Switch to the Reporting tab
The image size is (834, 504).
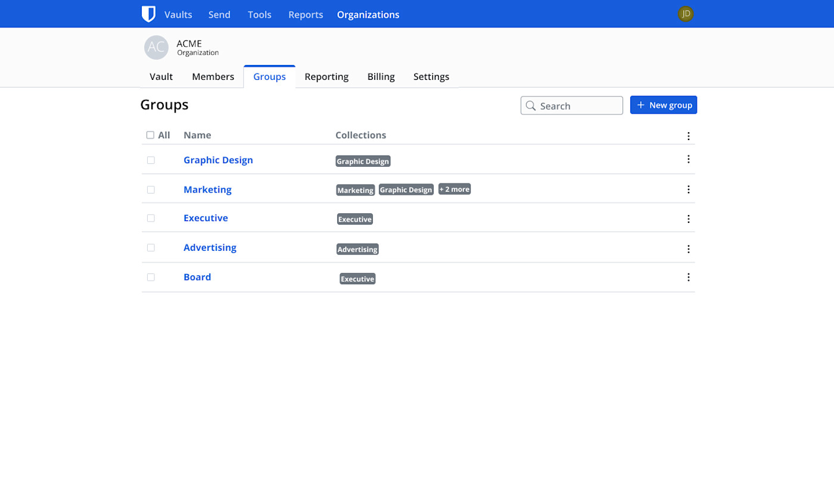click(326, 76)
